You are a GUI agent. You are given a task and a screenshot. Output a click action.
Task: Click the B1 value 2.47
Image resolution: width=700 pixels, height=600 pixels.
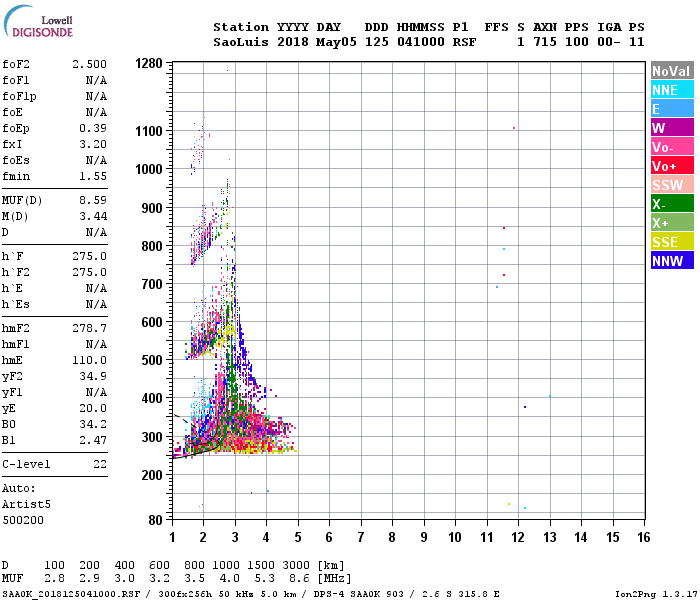93,440
